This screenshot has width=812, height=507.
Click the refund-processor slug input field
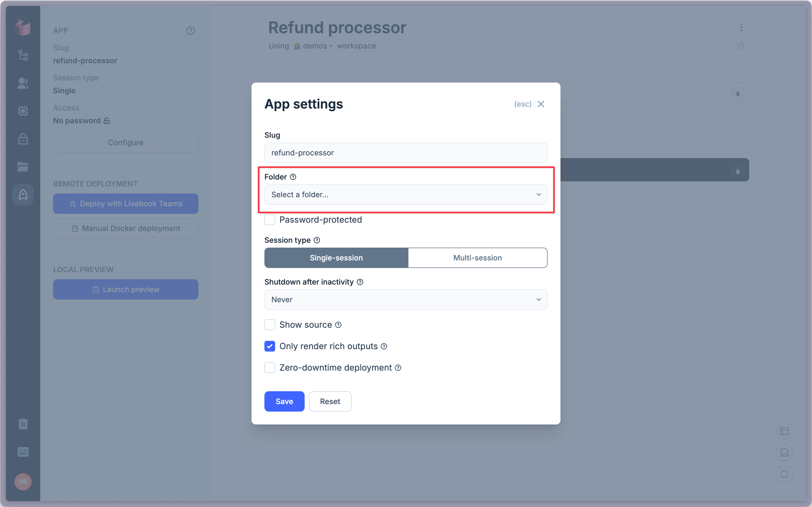[x=405, y=152]
